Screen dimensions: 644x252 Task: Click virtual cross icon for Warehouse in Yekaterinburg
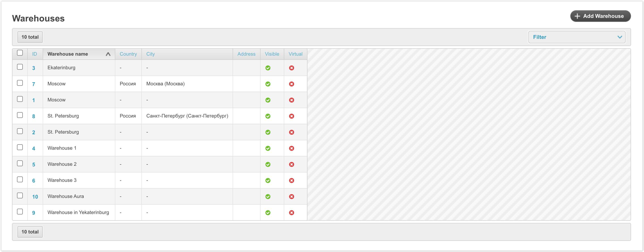292,213
